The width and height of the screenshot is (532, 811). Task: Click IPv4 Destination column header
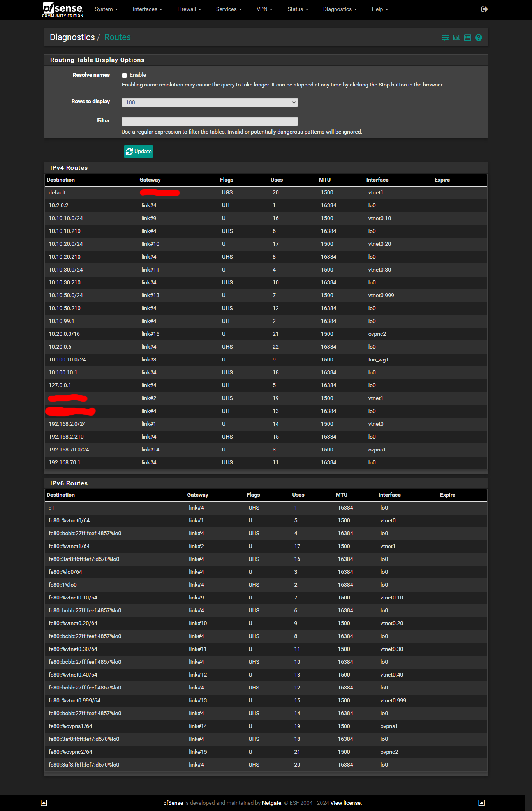pos(61,180)
